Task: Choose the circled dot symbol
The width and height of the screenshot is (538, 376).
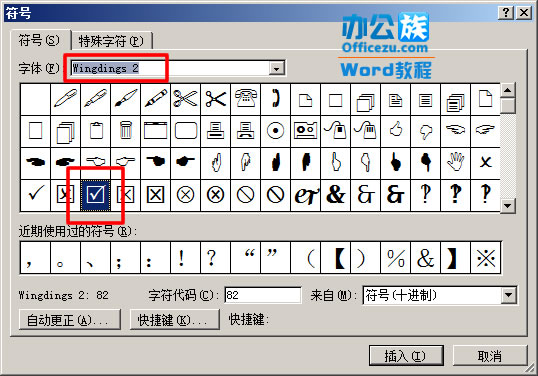Action: (x=276, y=131)
